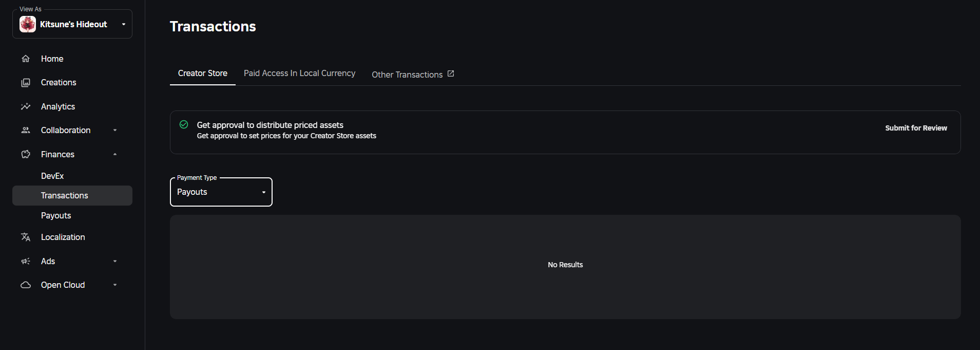Click the Home house icon in sidebar
This screenshot has width=980, height=350.
(x=26, y=59)
